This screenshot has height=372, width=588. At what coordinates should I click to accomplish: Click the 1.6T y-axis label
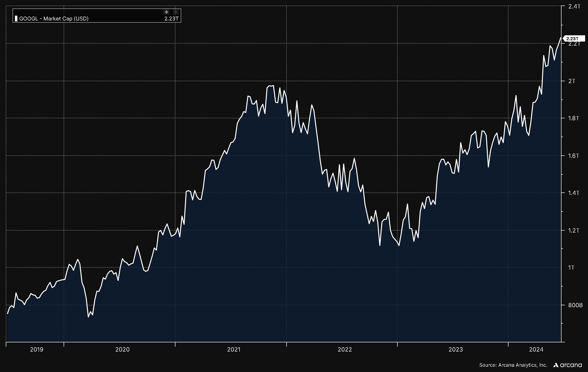[x=574, y=156]
